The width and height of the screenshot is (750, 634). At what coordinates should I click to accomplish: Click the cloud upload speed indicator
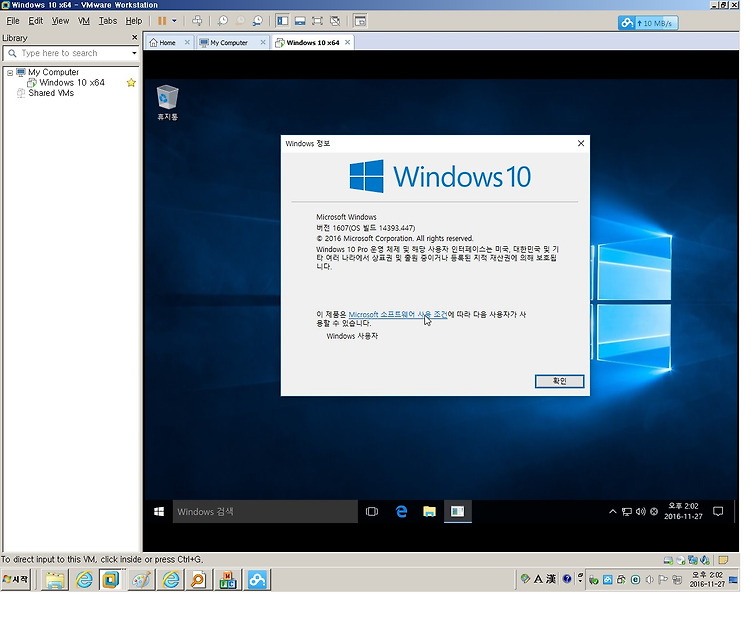click(x=648, y=23)
